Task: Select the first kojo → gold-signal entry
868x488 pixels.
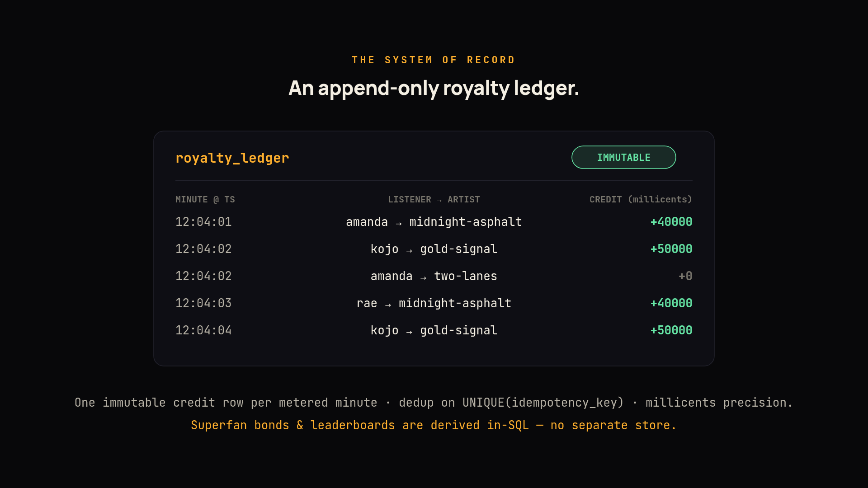Action: coord(434,249)
